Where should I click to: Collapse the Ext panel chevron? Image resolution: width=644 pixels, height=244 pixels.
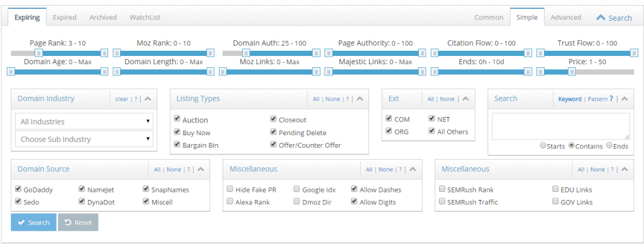coord(466,99)
